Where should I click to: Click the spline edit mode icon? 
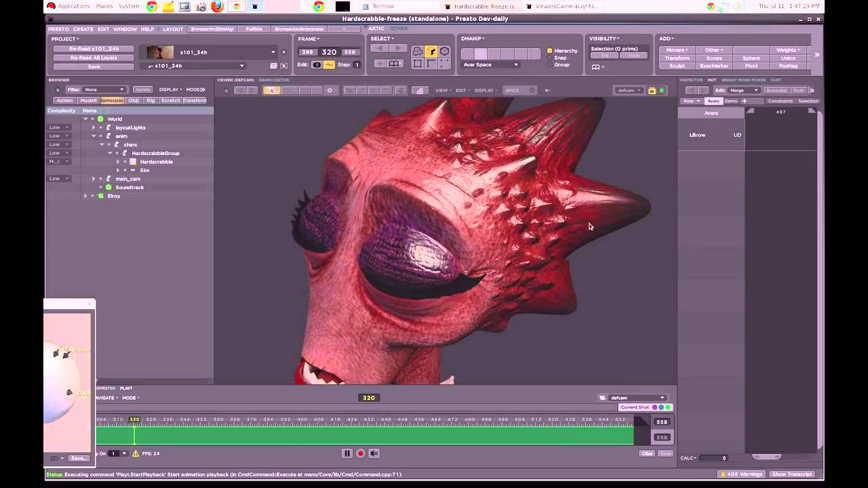click(x=329, y=65)
